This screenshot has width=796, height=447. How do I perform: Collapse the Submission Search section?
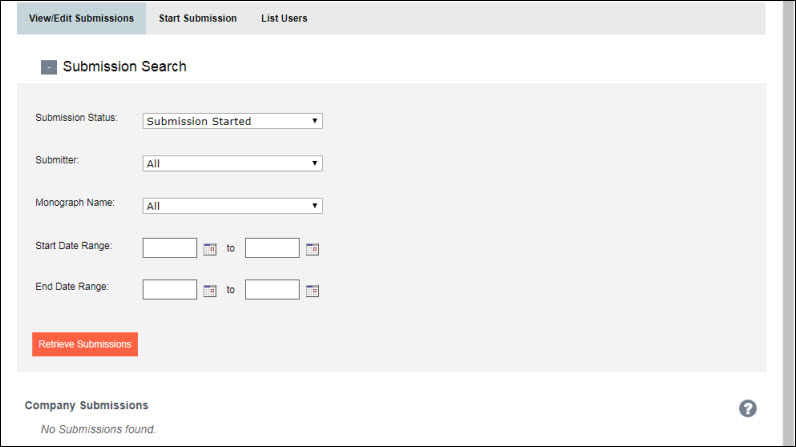(x=48, y=68)
